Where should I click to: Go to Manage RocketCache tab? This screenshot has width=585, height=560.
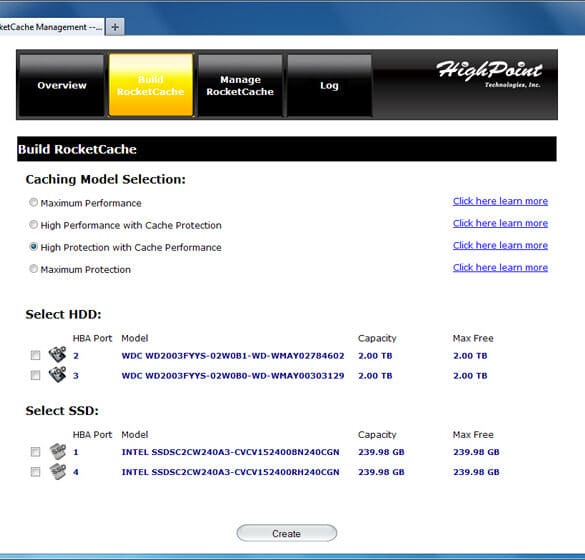[240, 85]
